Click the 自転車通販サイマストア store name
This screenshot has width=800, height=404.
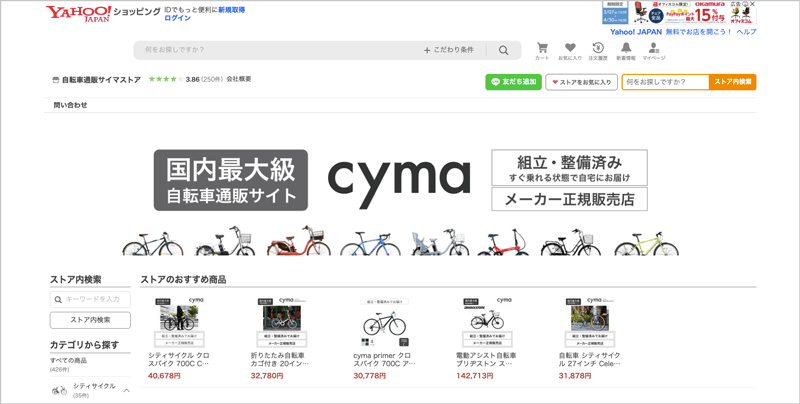coord(101,80)
